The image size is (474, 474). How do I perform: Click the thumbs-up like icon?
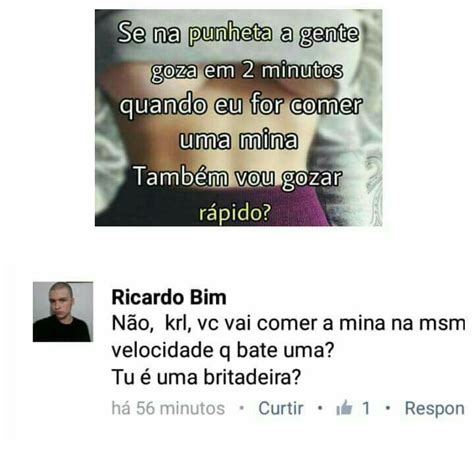(x=344, y=407)
